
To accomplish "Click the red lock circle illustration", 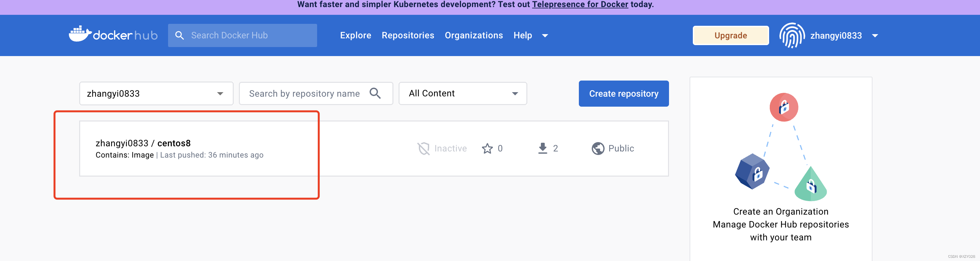I will point(784,107).
